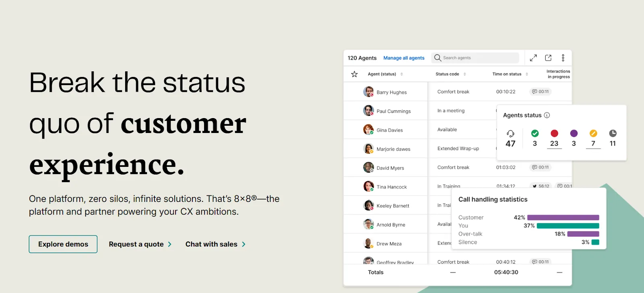Viewport: 644px width, 293px height.
Task: Click the 05:40:30 total time
Action: [x=506, y=272]
